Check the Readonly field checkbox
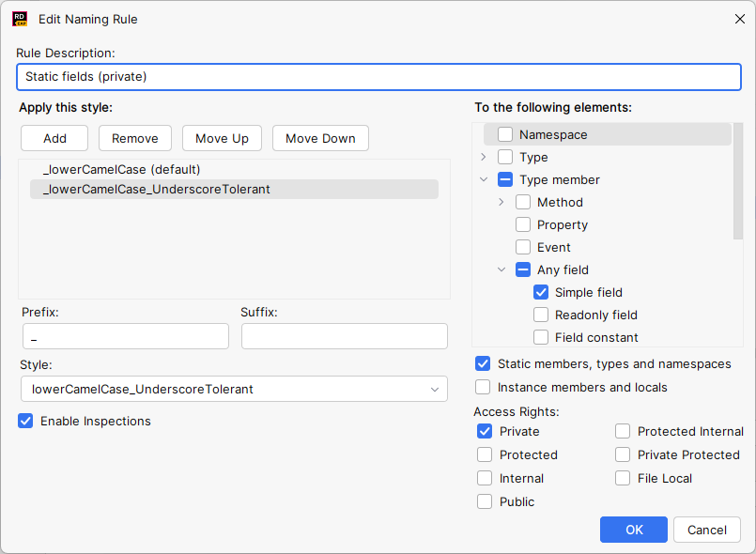Screen dimensions: 756x554 click(541, 315)
